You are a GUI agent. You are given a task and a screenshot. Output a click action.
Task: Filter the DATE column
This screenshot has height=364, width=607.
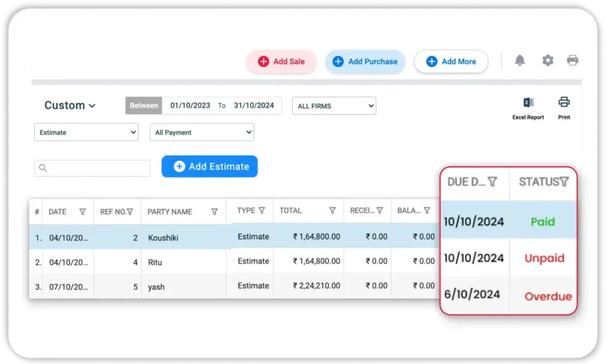click(x=82, y=212)
